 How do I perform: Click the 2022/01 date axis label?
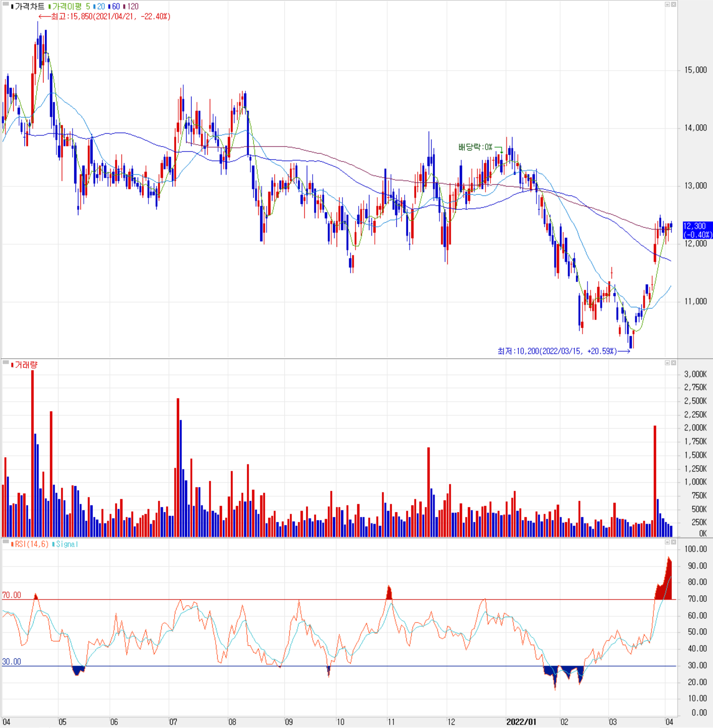coord(521,722)
